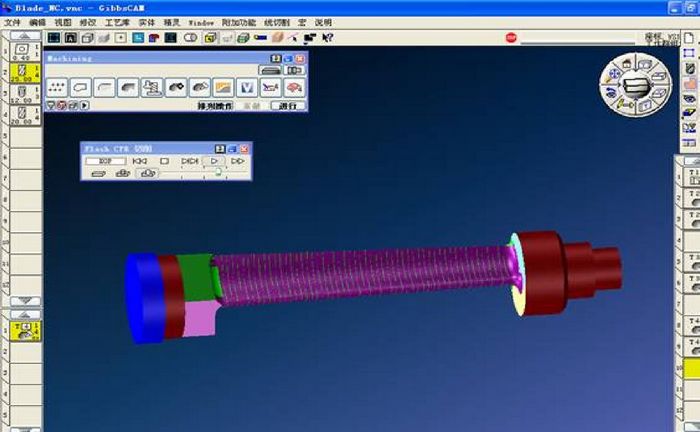Click the new document icon in right palette
The height and width of the screenshot is (432, 700).
(x=689, y=38)
